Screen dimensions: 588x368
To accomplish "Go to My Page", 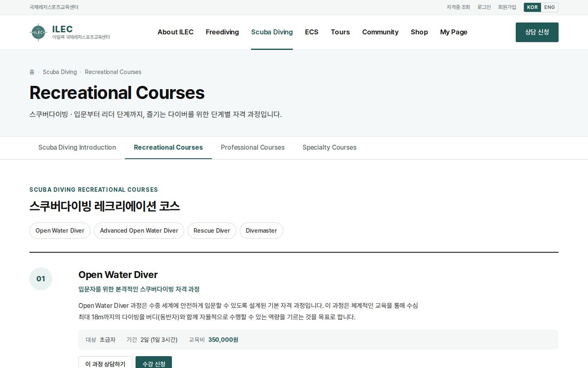I will (x=454, y=32).
